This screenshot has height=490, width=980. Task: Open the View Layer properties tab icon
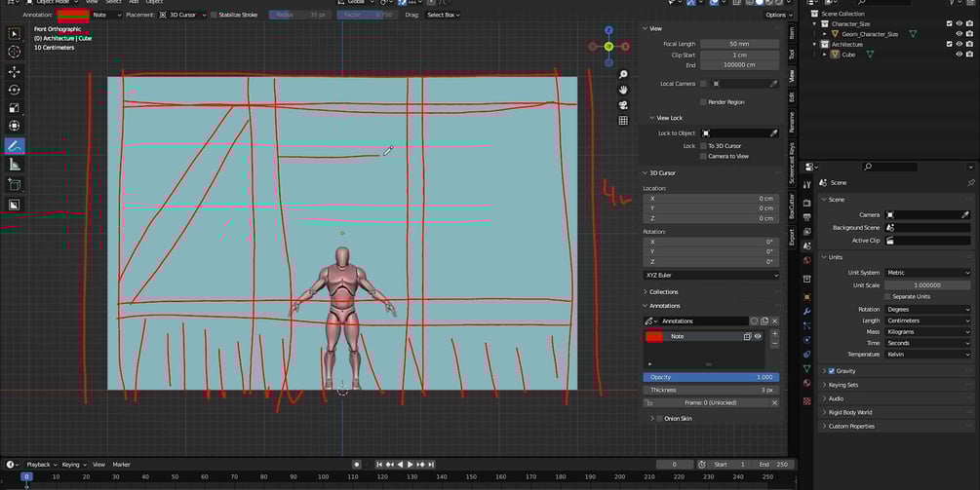806,232
